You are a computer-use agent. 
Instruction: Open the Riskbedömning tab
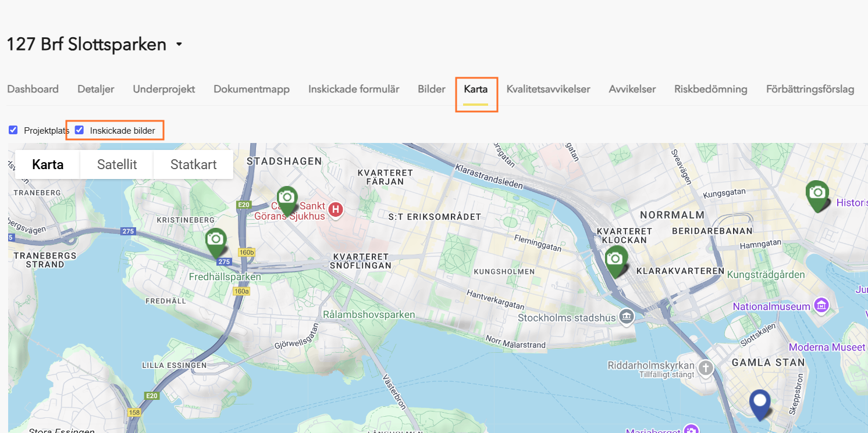click(711, 89)
